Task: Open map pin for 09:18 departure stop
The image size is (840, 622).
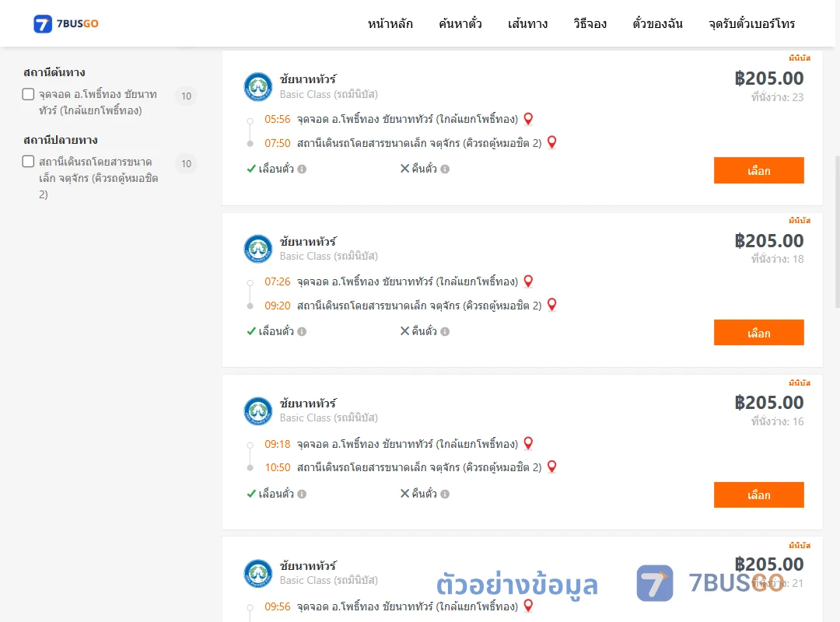Action: (528, 444)
